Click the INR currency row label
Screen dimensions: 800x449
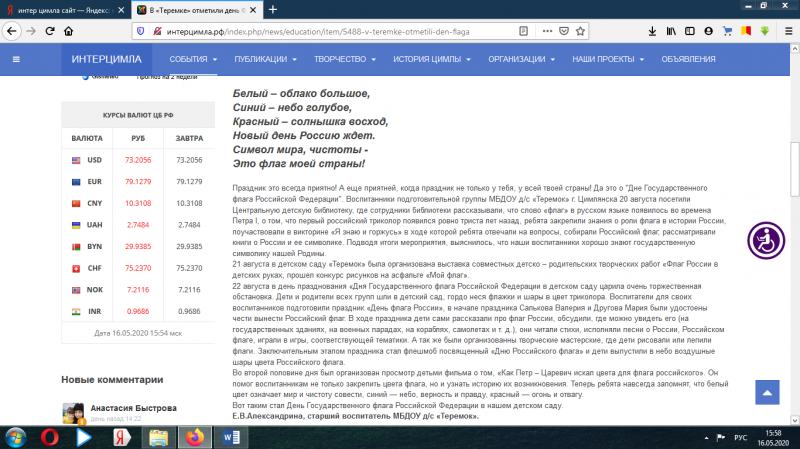(x=94, y=311)
